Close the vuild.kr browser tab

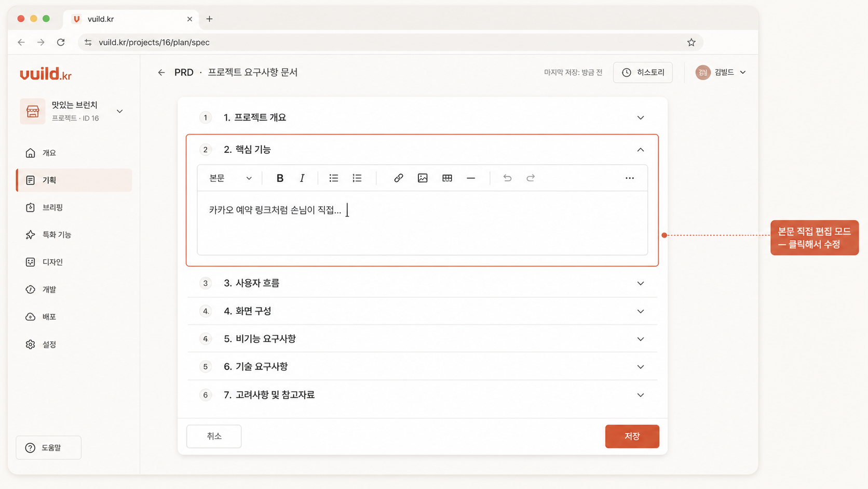tap(189, 19)
